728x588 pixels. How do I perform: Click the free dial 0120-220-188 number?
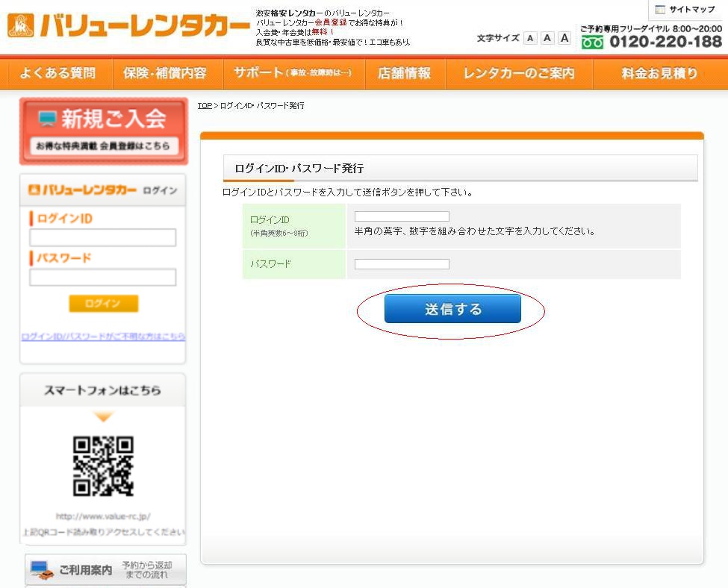coord(665,42)
